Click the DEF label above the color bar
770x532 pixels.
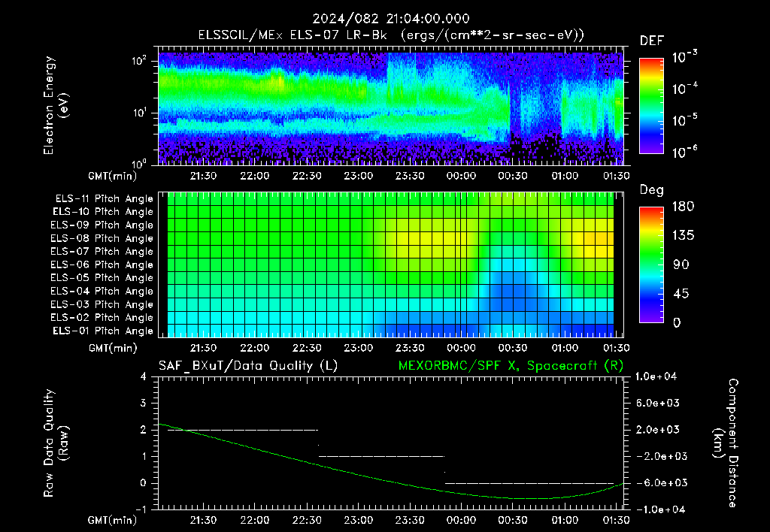652,41
